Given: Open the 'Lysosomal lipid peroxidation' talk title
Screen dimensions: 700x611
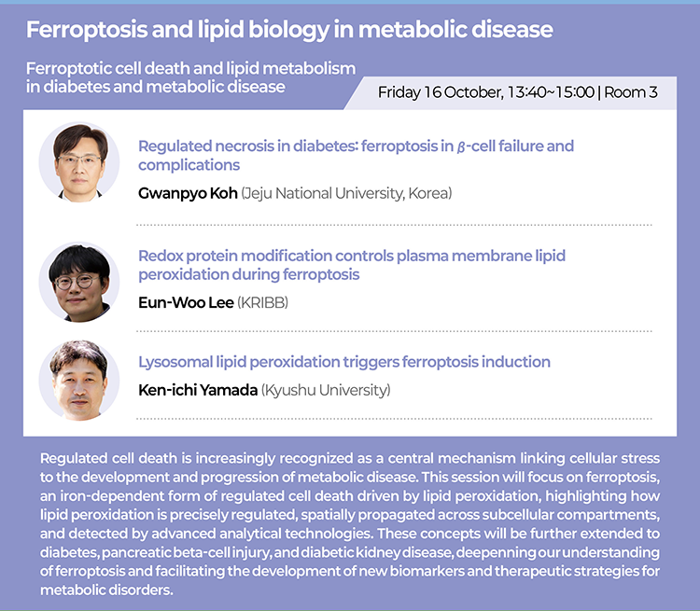Looking at the screenshot, I should 344,362.
